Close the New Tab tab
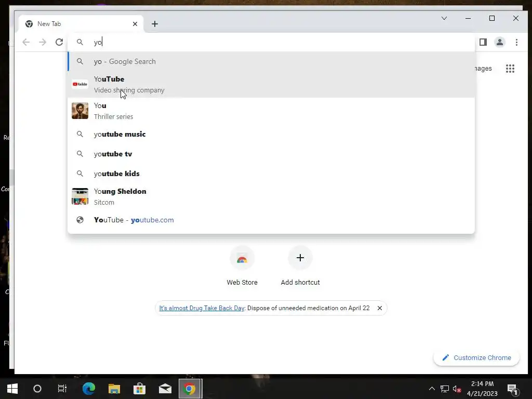532x399 pixels. (135, 24)
